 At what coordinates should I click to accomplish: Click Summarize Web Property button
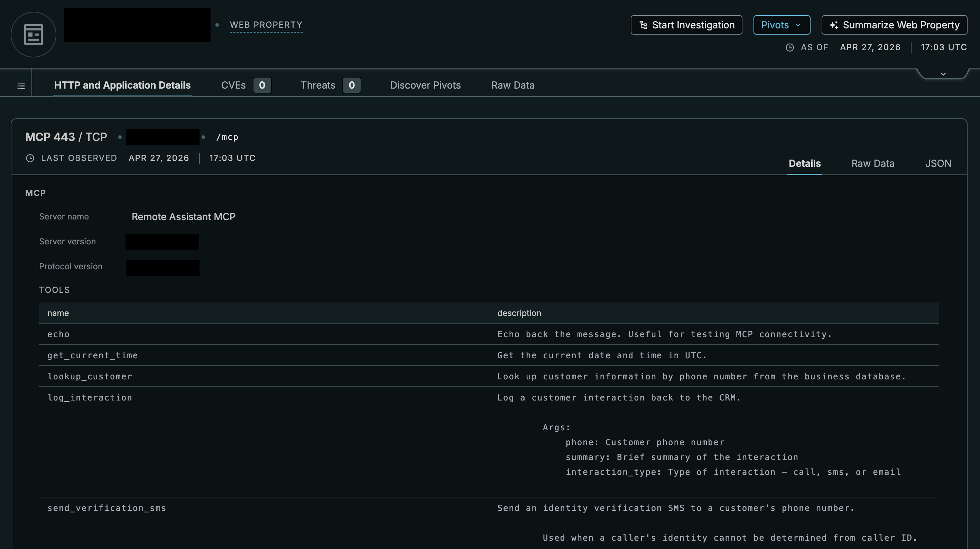pyautogui.click(x=894, y=25)
